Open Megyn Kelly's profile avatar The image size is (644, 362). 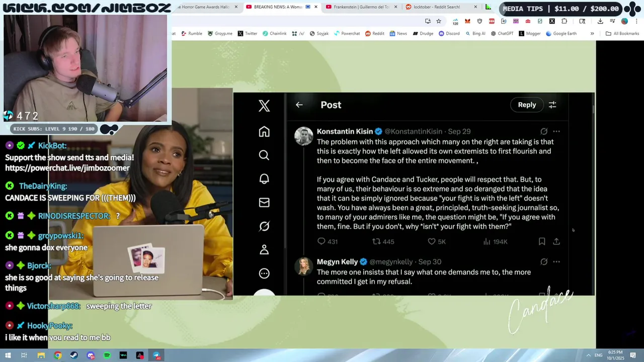tap(304, 266)
